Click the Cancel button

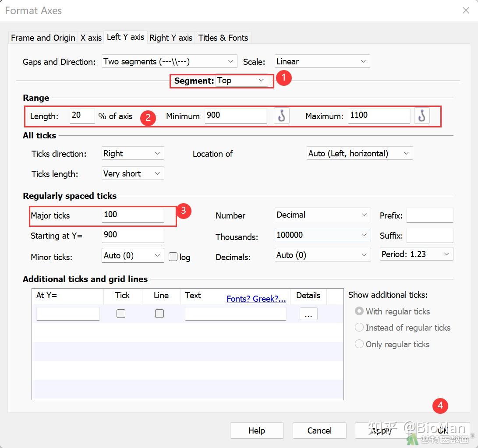click(x=319, y=430)
